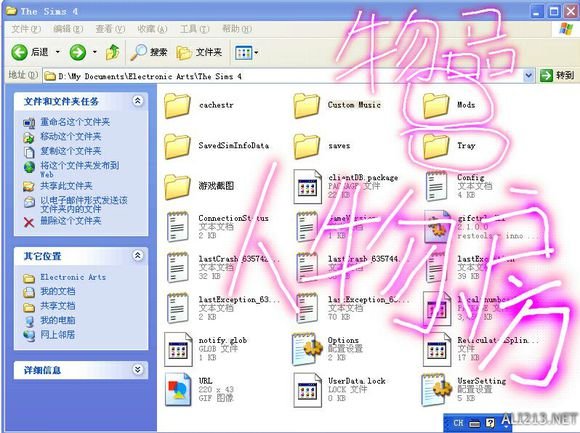Go to Electronic Arts location
Screen dimensions: 580x433
[x=73, y=277]
